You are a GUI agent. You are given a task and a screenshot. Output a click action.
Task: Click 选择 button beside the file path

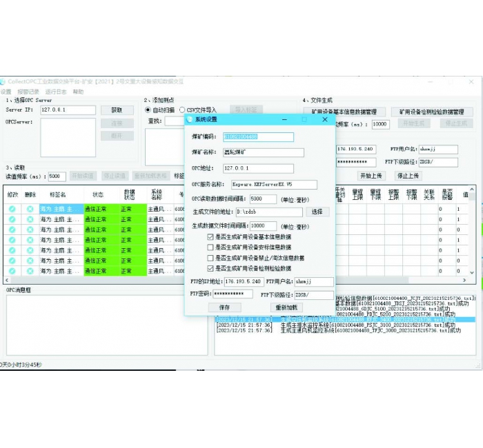point(317,212)
